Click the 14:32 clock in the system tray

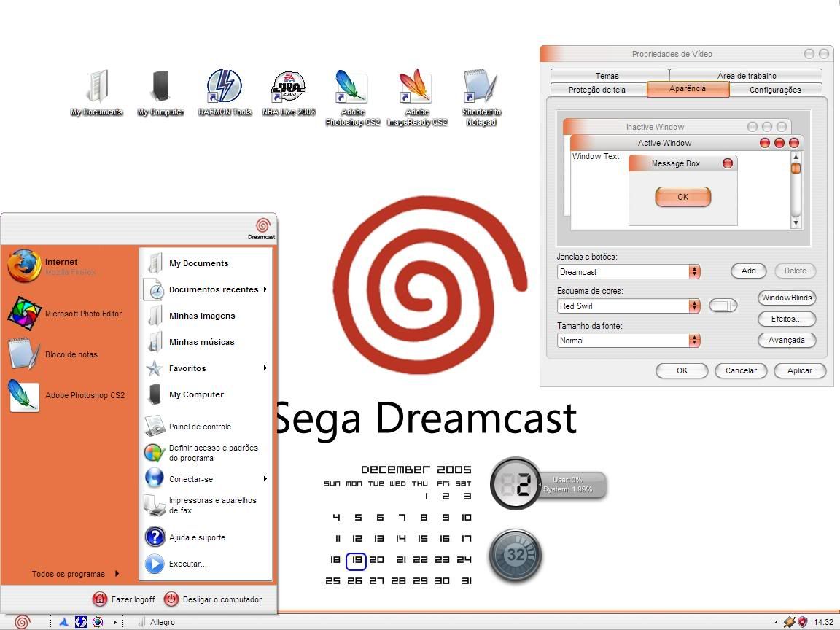pos(823,622)
